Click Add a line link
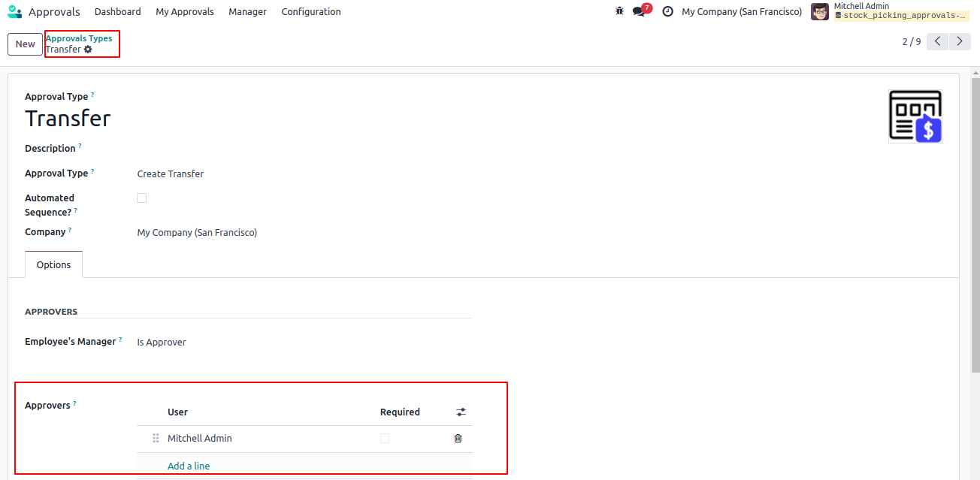 click(x=189, y=466)
